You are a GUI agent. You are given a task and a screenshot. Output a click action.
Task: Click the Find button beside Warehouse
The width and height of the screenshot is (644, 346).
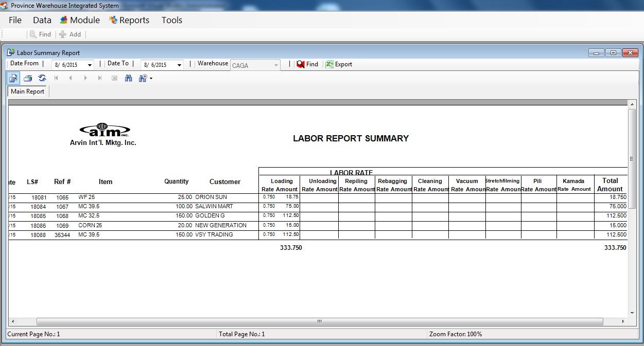pyautogui.click(x=307, y=64)
